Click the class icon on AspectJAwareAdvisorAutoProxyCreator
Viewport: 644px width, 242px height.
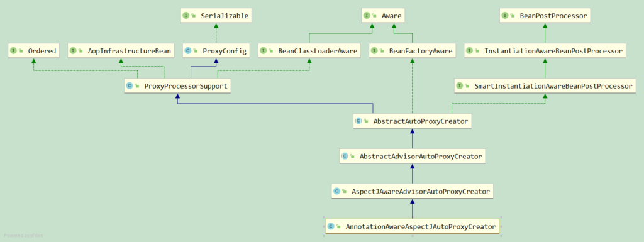[336, 191]
